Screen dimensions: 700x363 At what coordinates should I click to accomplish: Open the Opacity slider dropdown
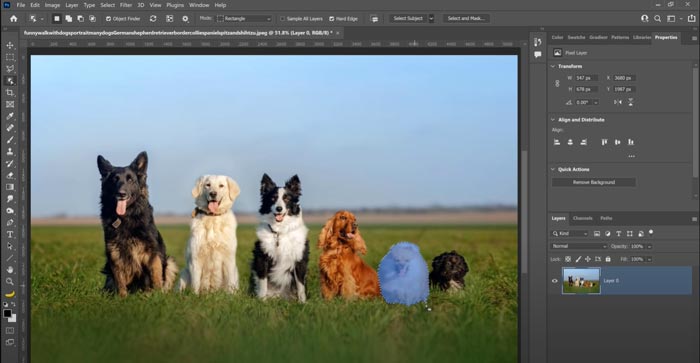click(650, 246)
